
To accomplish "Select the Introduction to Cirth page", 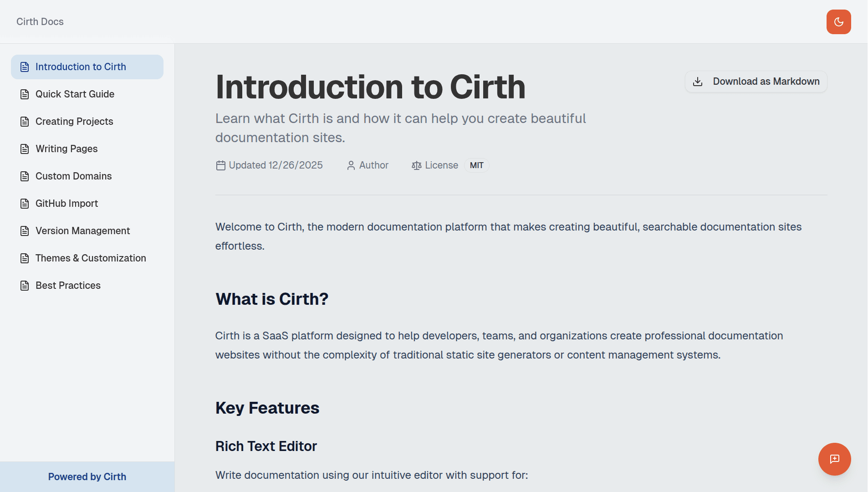I will (81, 67).
